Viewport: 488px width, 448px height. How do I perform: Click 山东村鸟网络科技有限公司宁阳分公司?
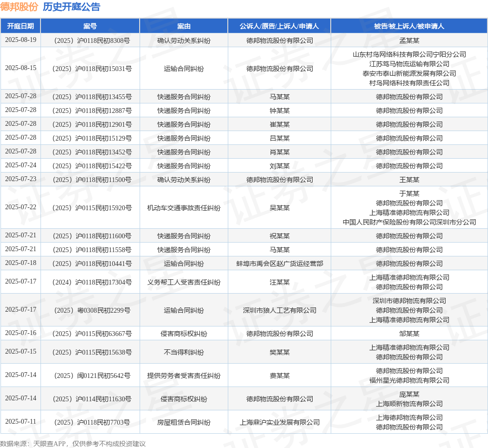tap(409, 54)
